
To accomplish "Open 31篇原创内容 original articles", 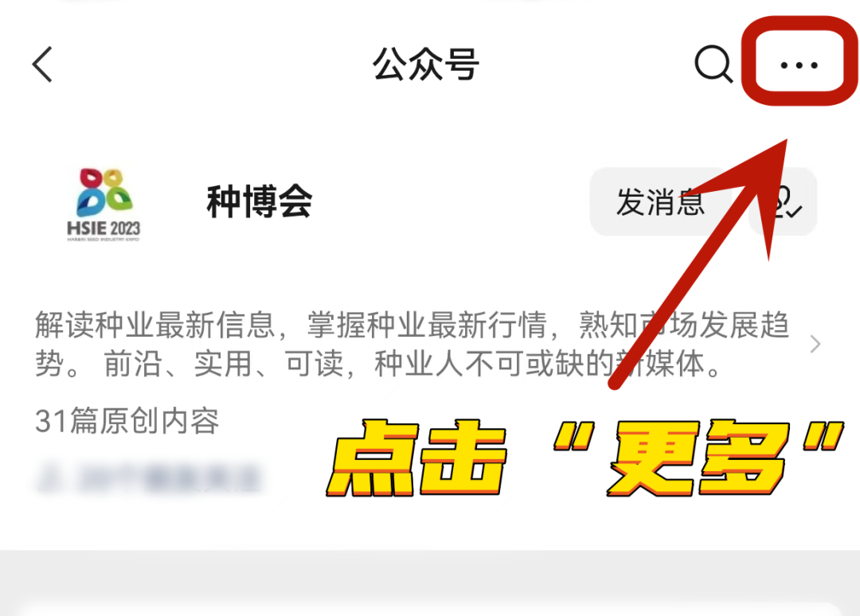I will [x=127, y=422].
